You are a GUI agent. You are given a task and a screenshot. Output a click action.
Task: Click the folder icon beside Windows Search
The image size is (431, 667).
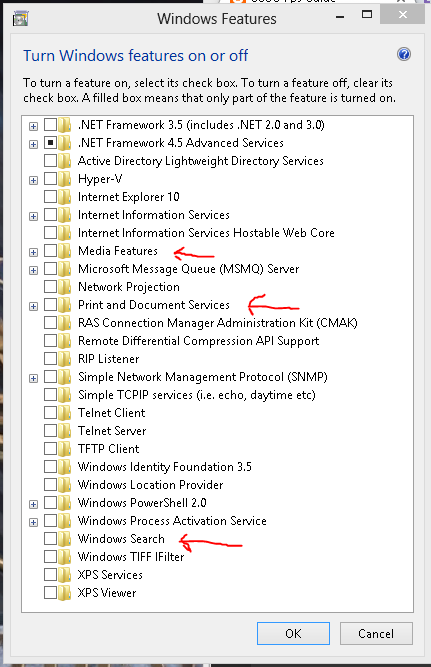[x=65, y=539]
